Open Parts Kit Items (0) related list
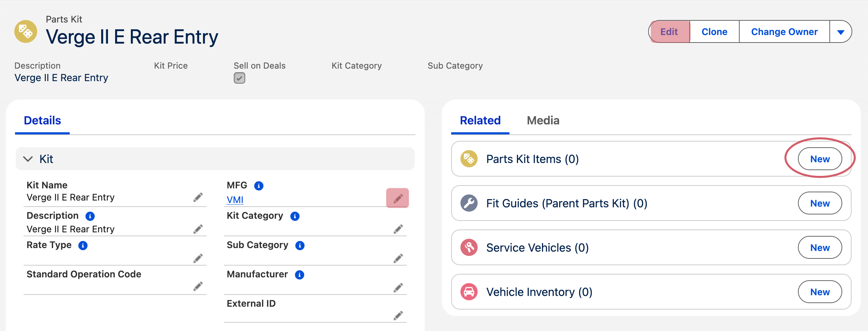Screen dimensions: 868x331 pos(533,159)
